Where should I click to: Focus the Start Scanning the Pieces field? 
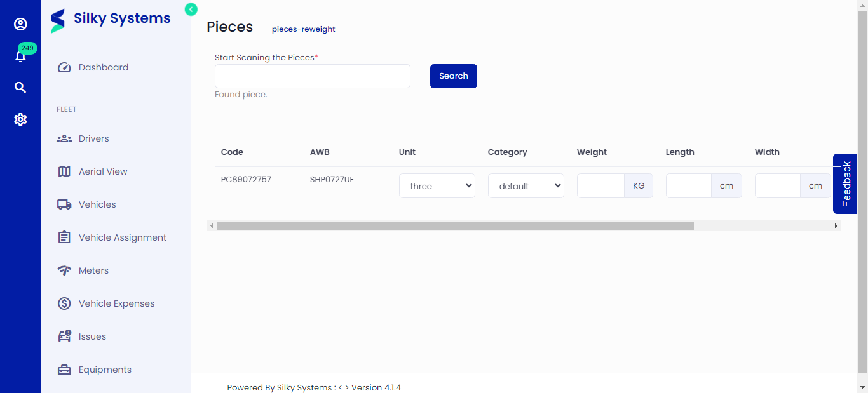coord(312,76)
